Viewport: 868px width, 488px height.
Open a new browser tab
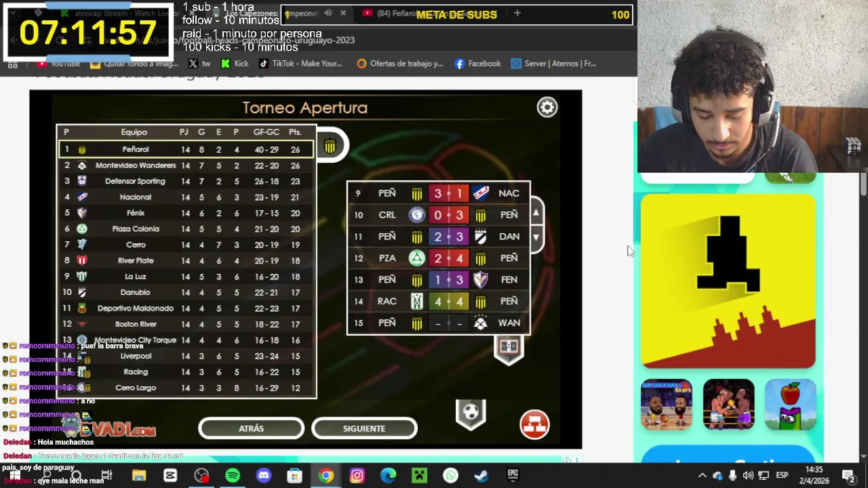517,13
